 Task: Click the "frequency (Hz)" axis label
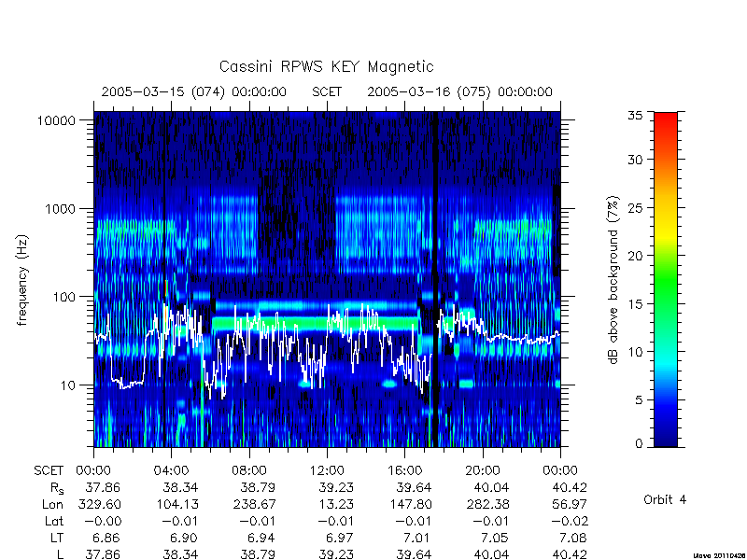22,280
